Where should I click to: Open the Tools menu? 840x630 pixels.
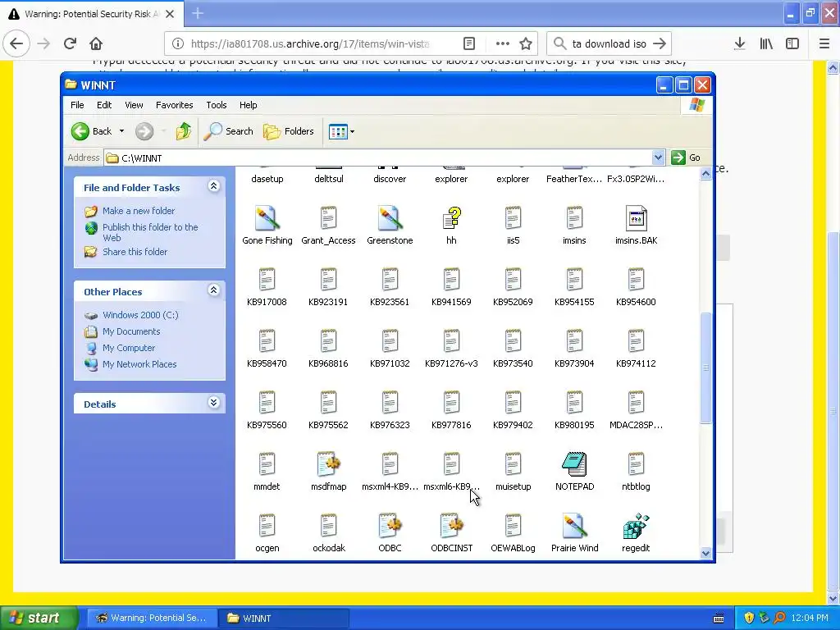pos(217,105)
